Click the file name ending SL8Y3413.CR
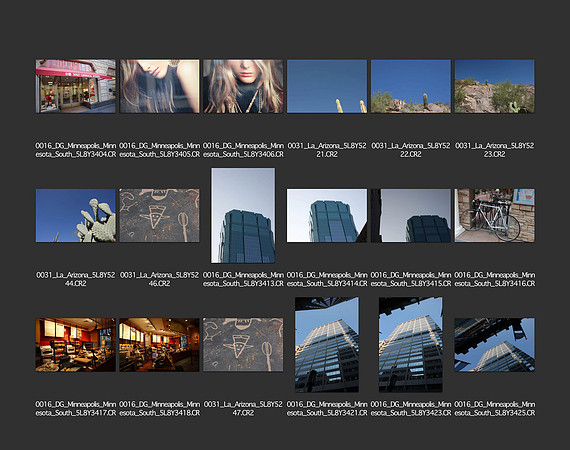This screenshot has width=570, height=450. [x=243, y=279]
